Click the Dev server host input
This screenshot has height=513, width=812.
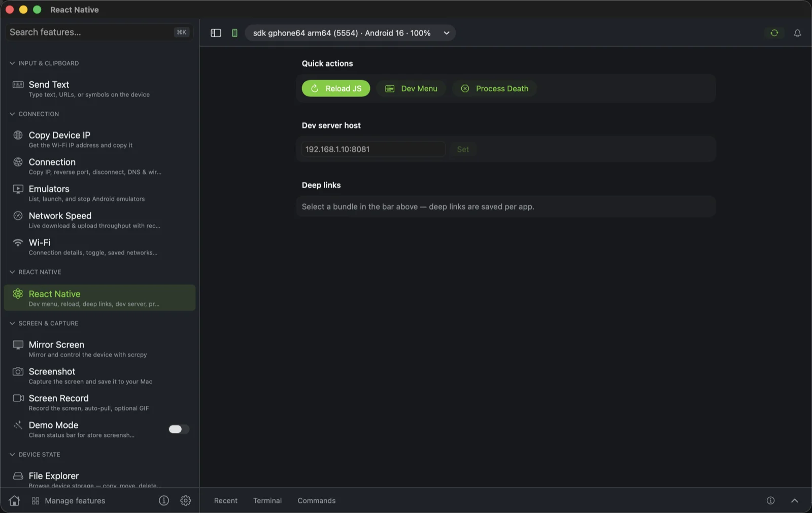[373, 150]
